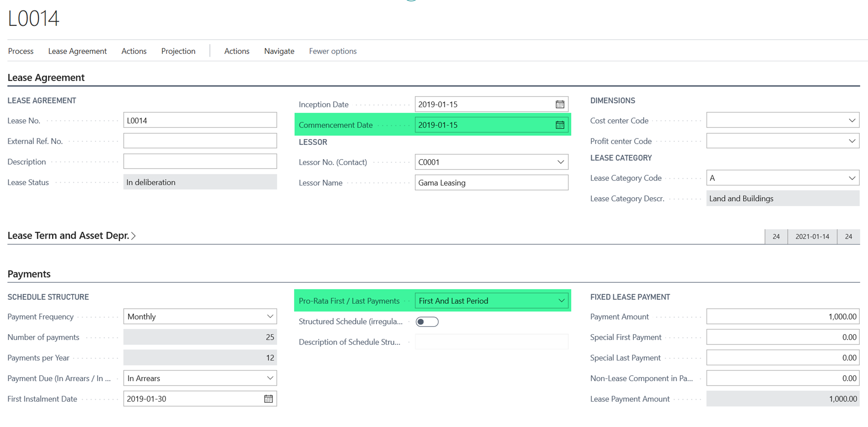Open Pro-Rata First / Last Payments dropdown

(561, 301)
